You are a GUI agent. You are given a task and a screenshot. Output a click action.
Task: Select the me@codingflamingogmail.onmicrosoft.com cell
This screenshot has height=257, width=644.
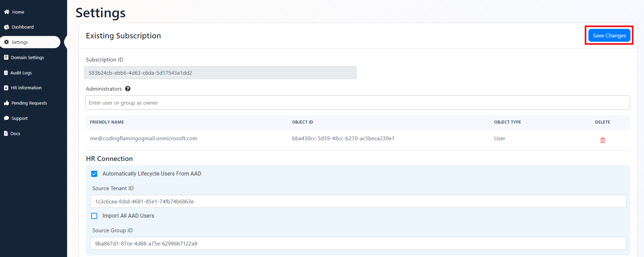pyautogui.click(x=143, y=139)
